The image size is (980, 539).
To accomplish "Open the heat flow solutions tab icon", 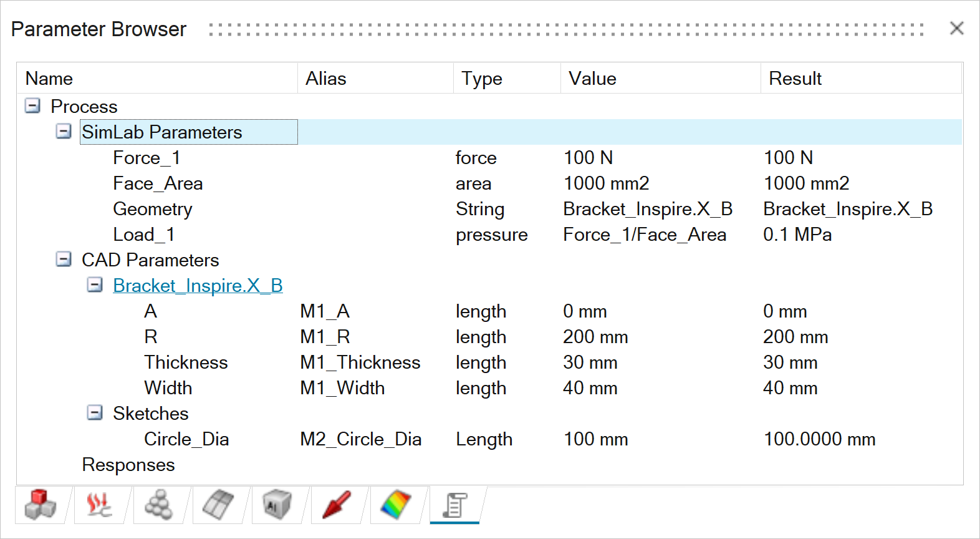I will coord(100,505).
